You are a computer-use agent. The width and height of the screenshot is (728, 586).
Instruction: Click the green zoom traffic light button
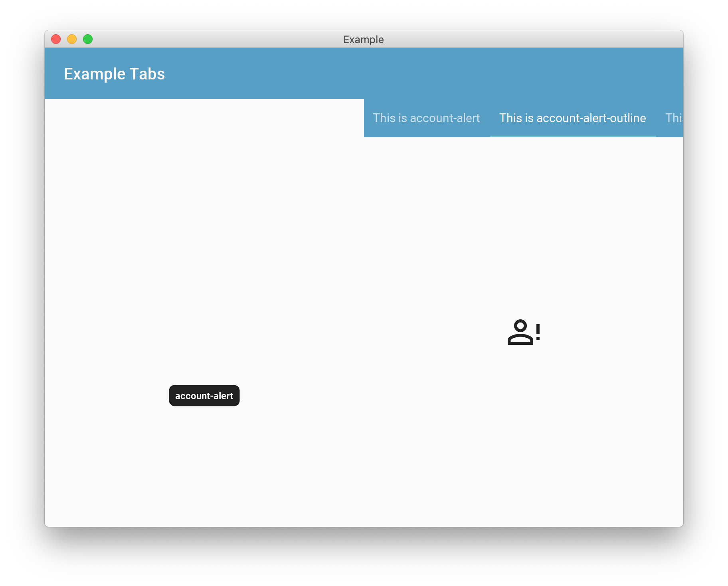coord(88,39)
